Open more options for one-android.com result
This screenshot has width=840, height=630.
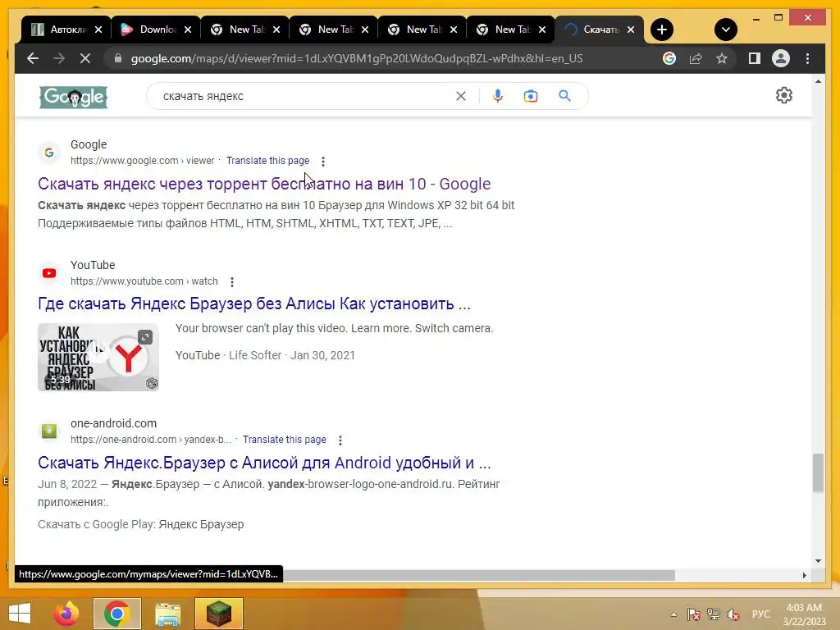point(340,440)
